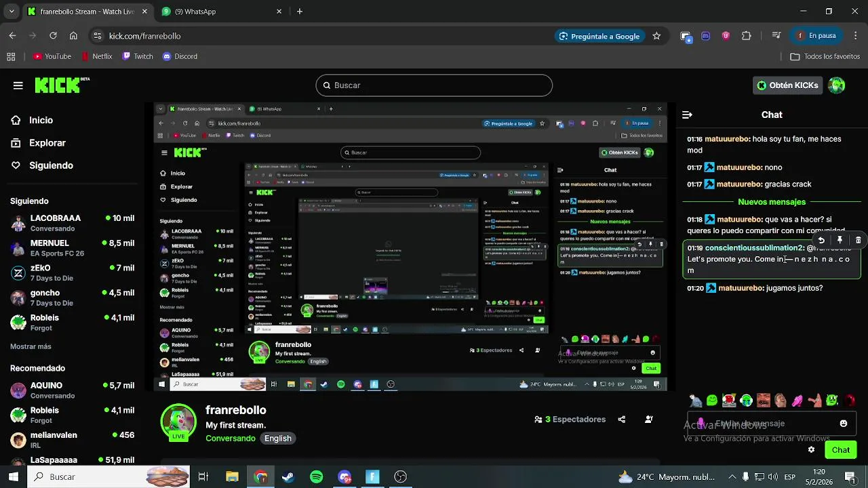Image resolution: width=868 pixels, height=488 pixels.
Task: Click the 3 Espectadores viewer count
Action: [570, 420]
